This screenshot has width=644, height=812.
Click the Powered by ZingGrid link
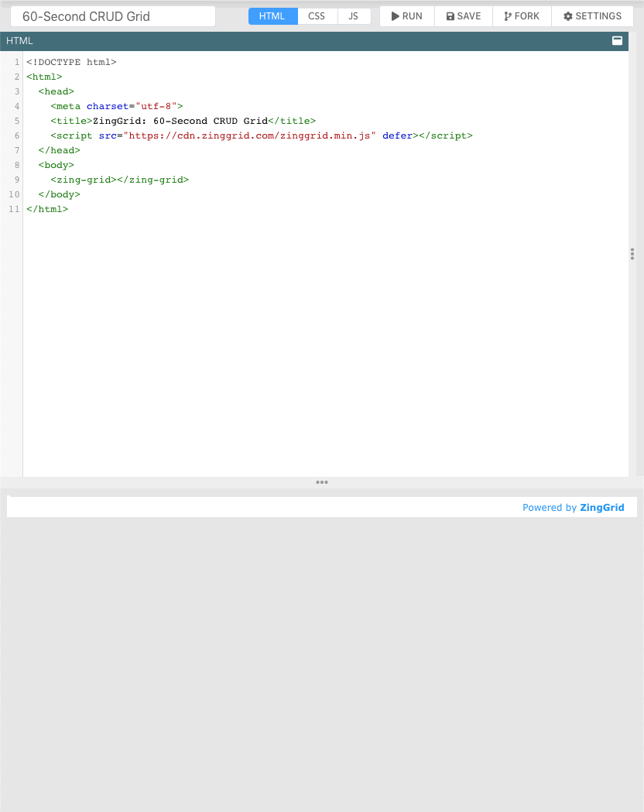[x=574, y=507]
